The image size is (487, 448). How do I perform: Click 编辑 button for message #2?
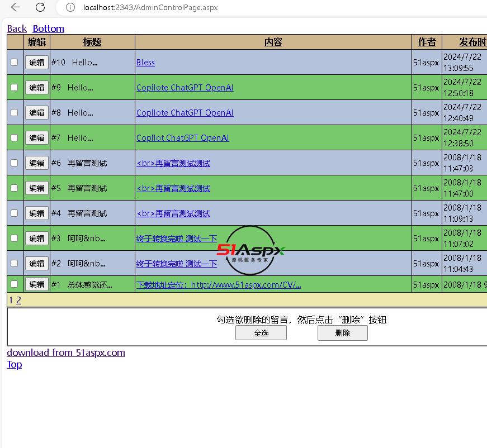[37, 264]
